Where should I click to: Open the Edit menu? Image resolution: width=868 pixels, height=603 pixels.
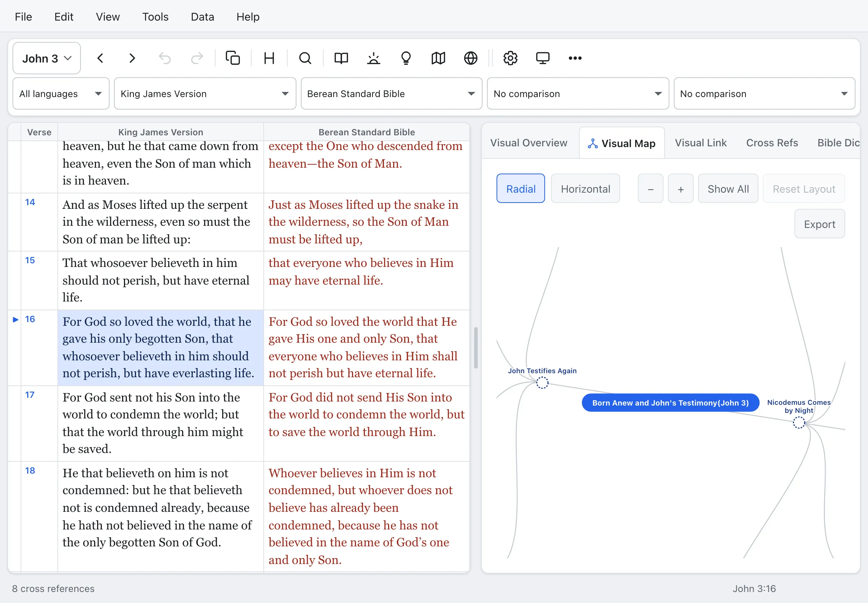pyautogui.click(x=64, y=17)
